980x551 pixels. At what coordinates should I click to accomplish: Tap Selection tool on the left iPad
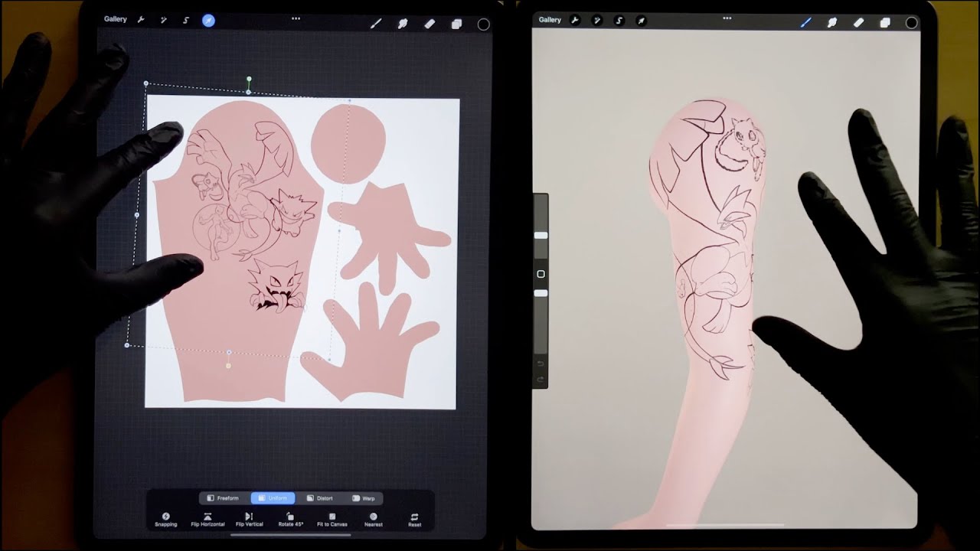185,21
